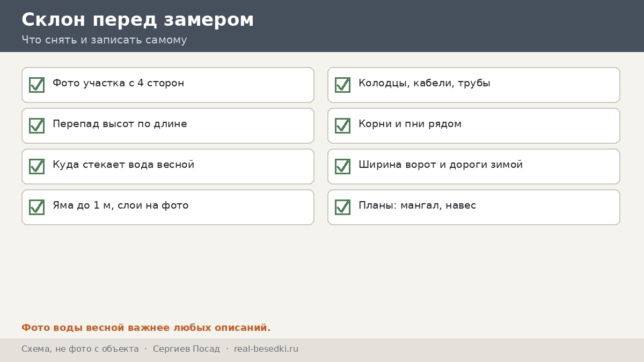Click the subtitle 'Что снять и записать самому'
This screenshot has width=644, height=362.
pos(104,40)
